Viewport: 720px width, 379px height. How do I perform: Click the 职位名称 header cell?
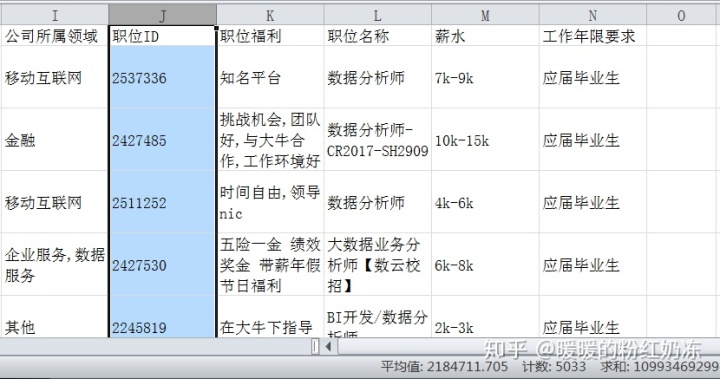click(377, 36)
